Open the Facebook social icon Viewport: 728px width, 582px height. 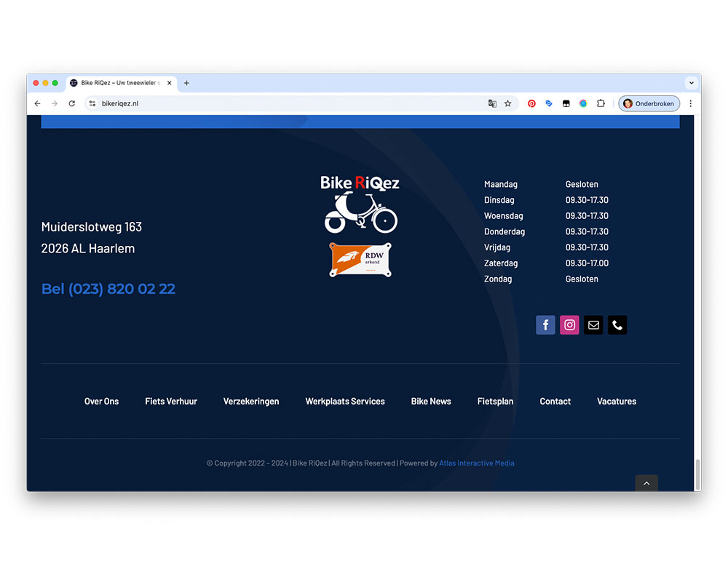[x=545, y=325]
